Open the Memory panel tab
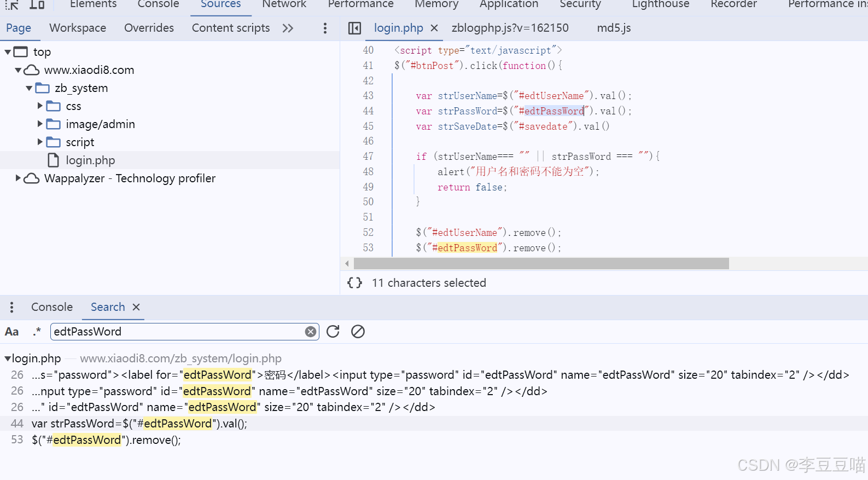 click(436, 4)
